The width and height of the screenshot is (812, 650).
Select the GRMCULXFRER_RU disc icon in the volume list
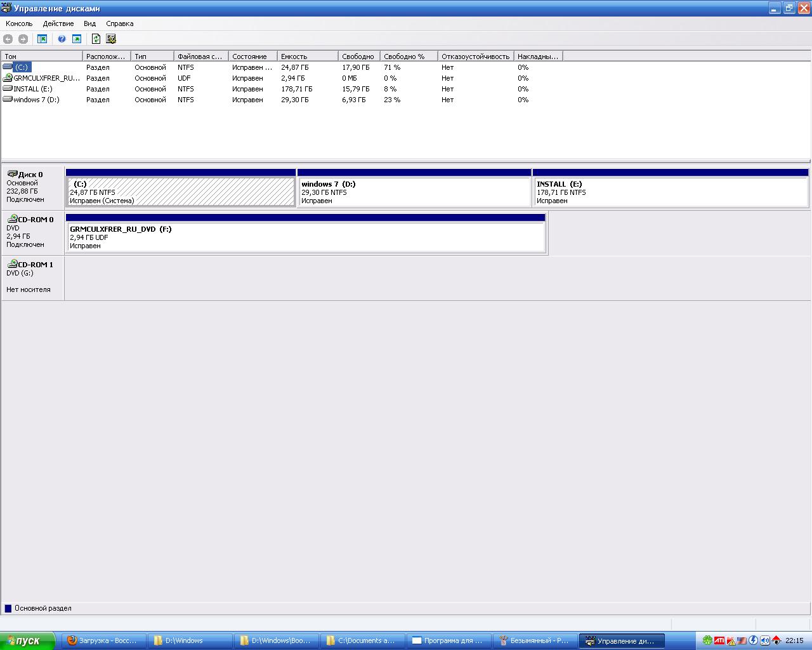(x=8, y=77)
